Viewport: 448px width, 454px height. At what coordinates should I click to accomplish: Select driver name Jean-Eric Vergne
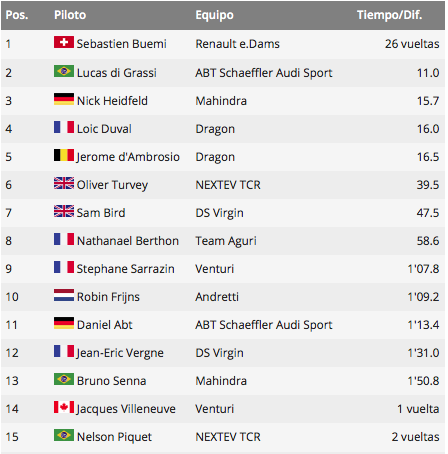point(120,353)
